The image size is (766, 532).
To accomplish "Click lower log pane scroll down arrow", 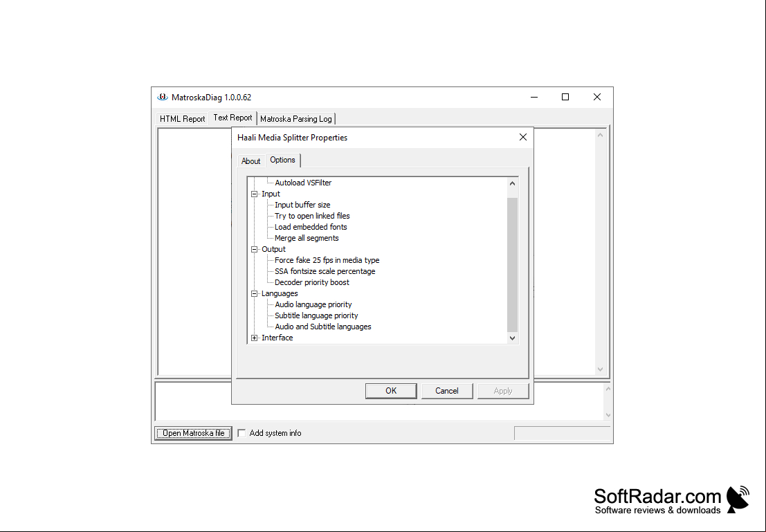I will [x=608, y=415].
